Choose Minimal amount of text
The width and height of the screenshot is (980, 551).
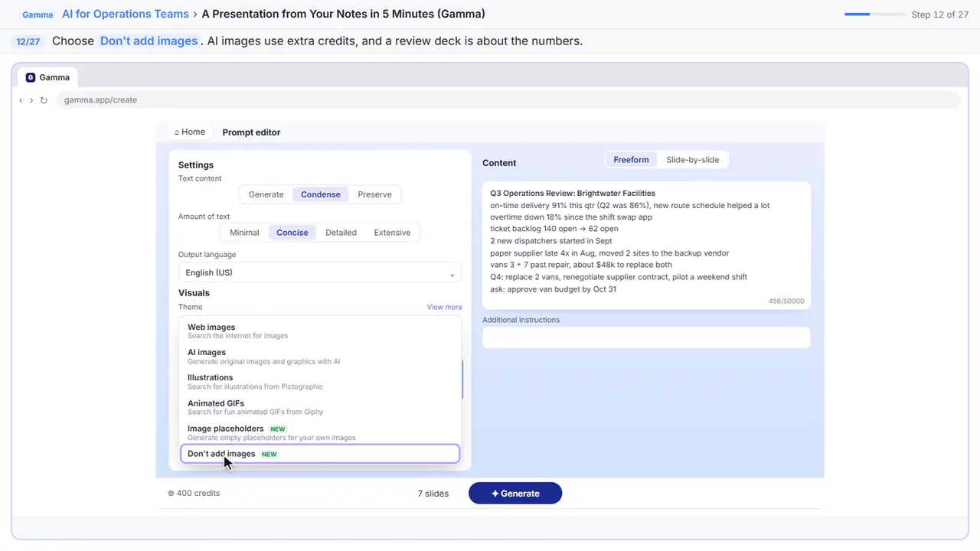click(x=244, y=233)
